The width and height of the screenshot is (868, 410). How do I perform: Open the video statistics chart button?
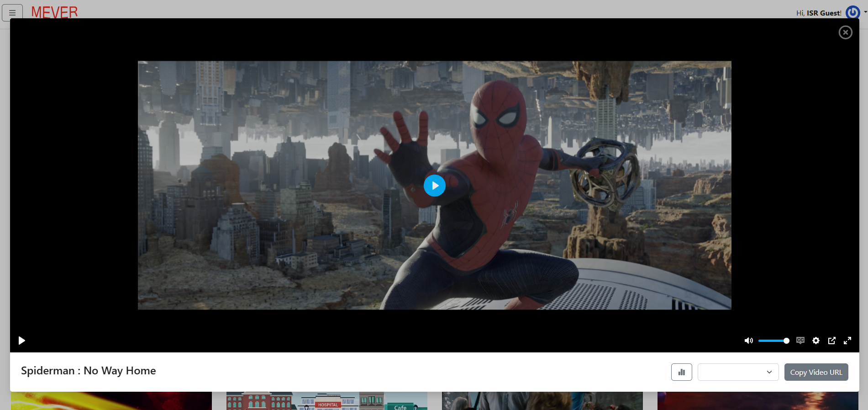click(x=682, y=372)
